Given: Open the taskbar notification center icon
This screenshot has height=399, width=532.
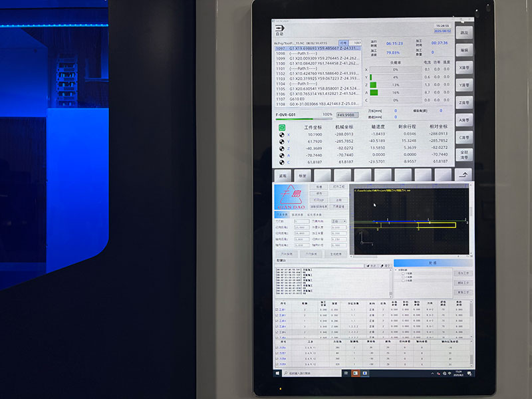Looking at the screenshot, I should tap(470, 374).
